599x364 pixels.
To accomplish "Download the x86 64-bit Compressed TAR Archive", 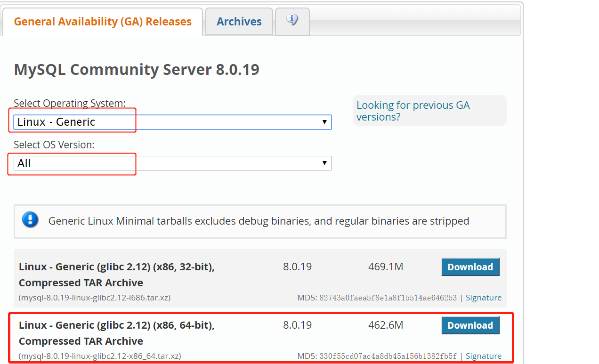I will pos(470,325).
